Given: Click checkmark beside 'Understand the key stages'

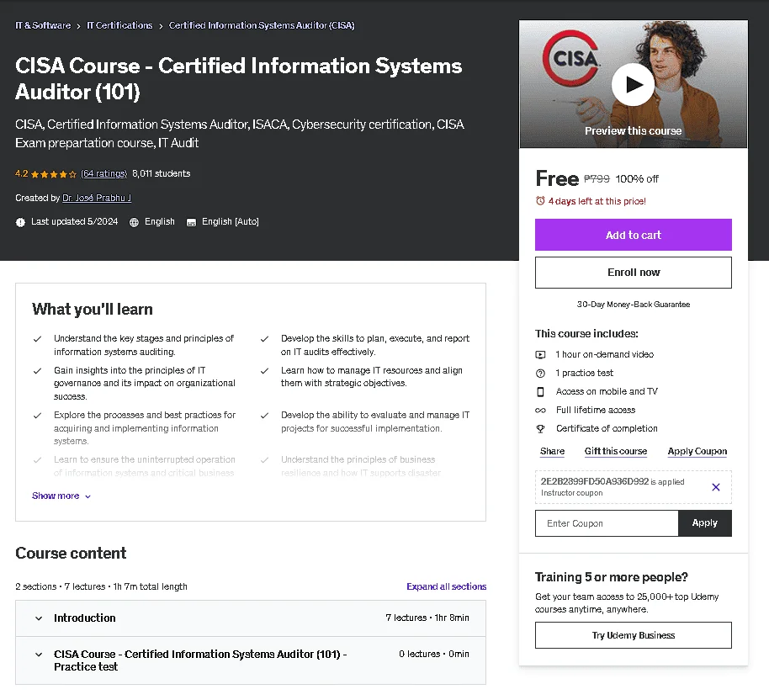Looking at the screenshot, I should (37, 339).
